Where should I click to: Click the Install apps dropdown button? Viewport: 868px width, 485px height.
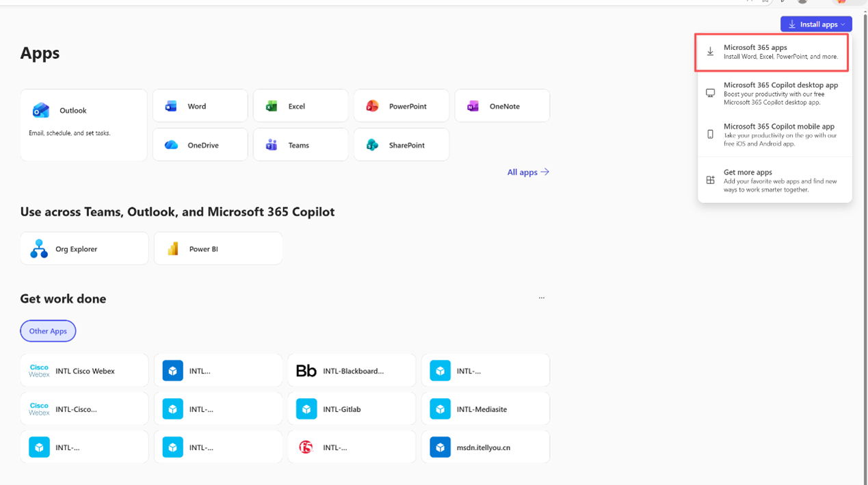point(816,24)
